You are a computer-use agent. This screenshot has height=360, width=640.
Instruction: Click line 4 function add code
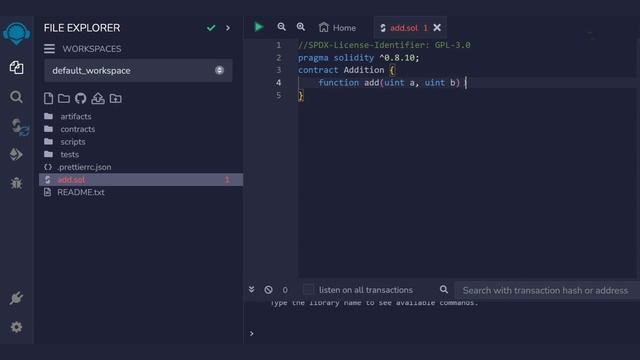(389, 83)
